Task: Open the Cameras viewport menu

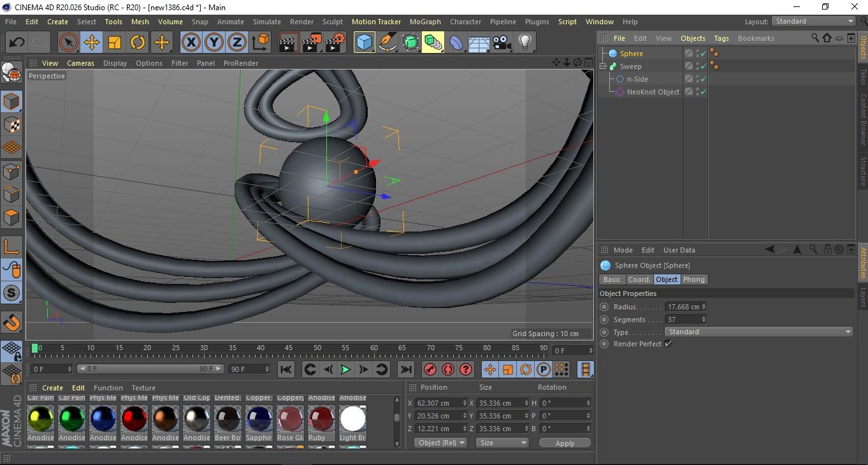Action: tap(80, 63)
